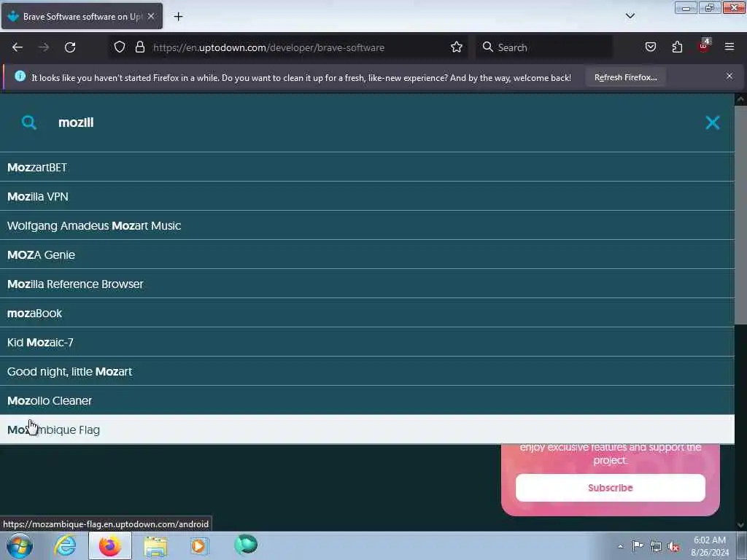The image size is (747, 560).
Task: Open Windows Explorer folder in taskbar
Action: coord(155,546)
